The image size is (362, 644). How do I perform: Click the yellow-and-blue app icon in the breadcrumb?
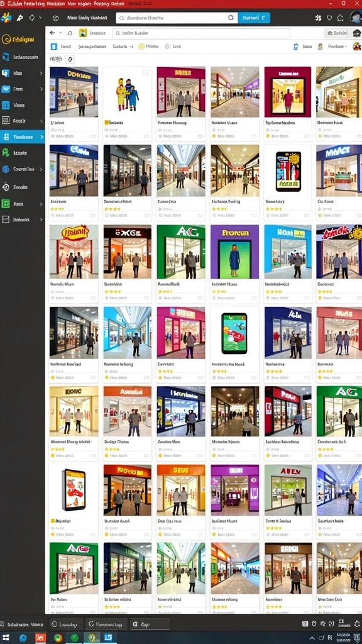click(83, 33)
